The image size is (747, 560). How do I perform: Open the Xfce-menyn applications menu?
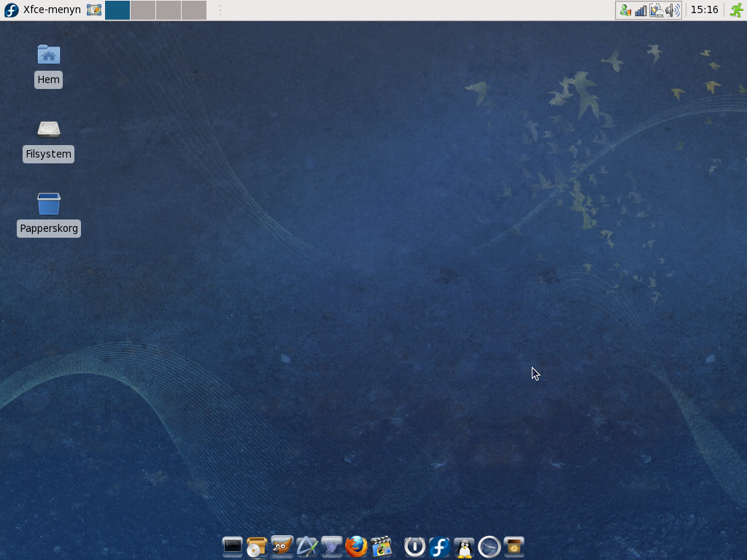pos(42,10)
